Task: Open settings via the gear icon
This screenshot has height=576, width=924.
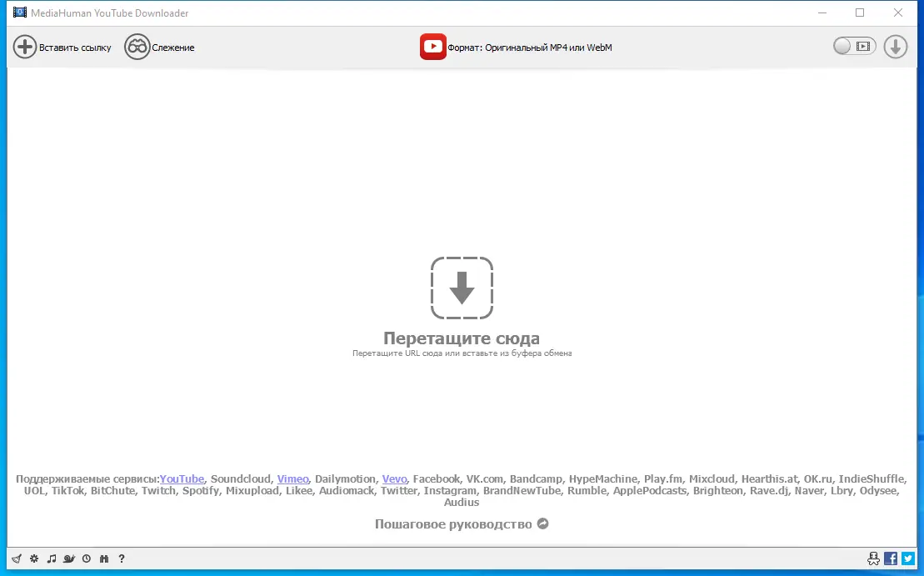Action: tap(34, 558)
